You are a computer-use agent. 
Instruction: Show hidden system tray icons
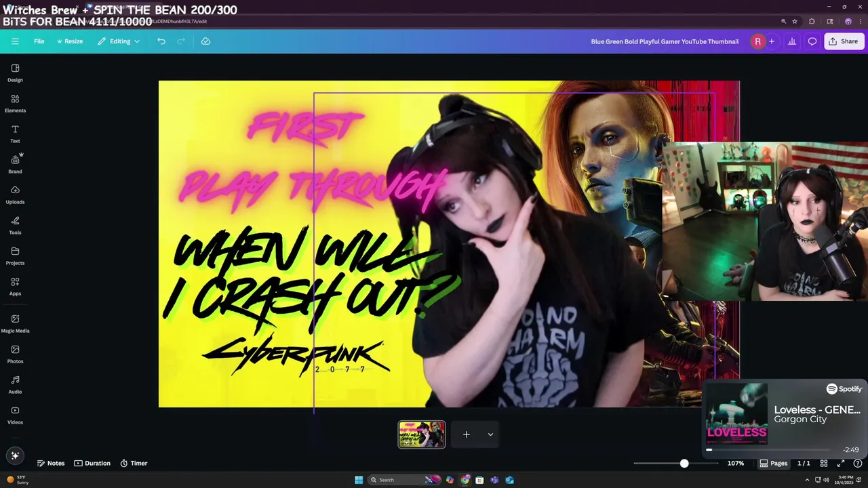pos(806,480)
